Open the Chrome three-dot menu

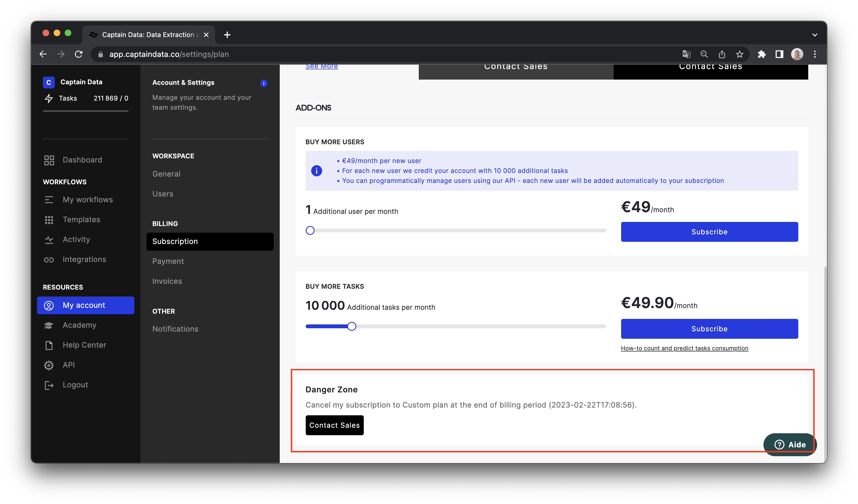815,54
